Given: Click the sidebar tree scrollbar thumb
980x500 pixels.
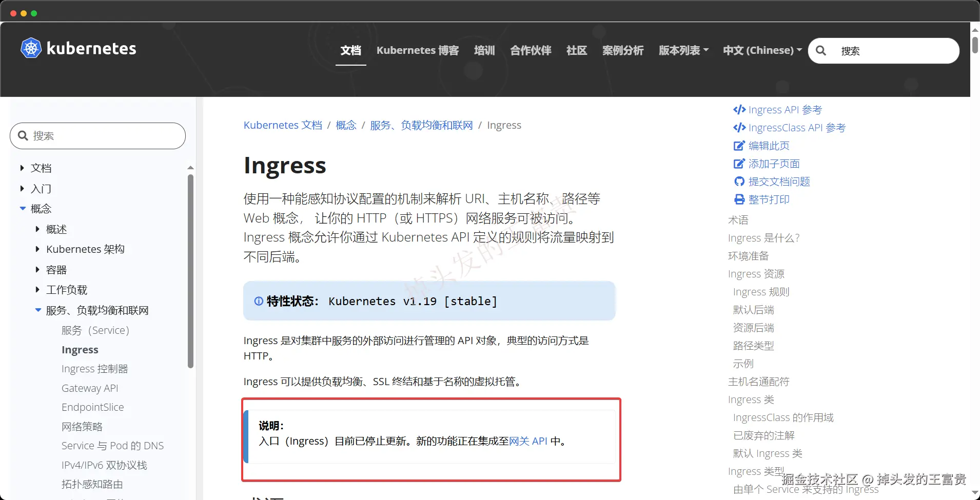Looking at the screenshot, I should click(190, 271).
